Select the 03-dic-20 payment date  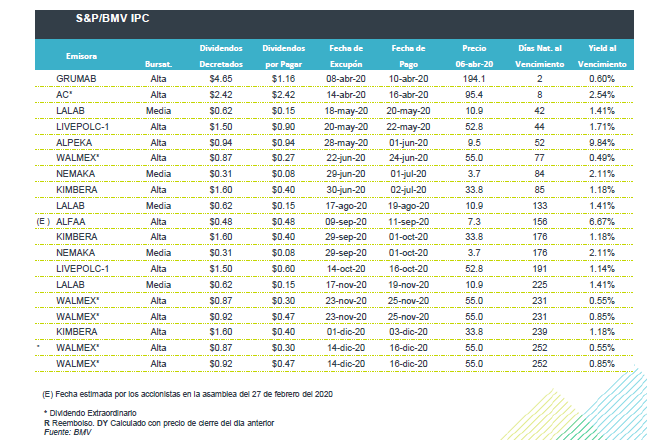pyautogui.click(x=408, y=332)
